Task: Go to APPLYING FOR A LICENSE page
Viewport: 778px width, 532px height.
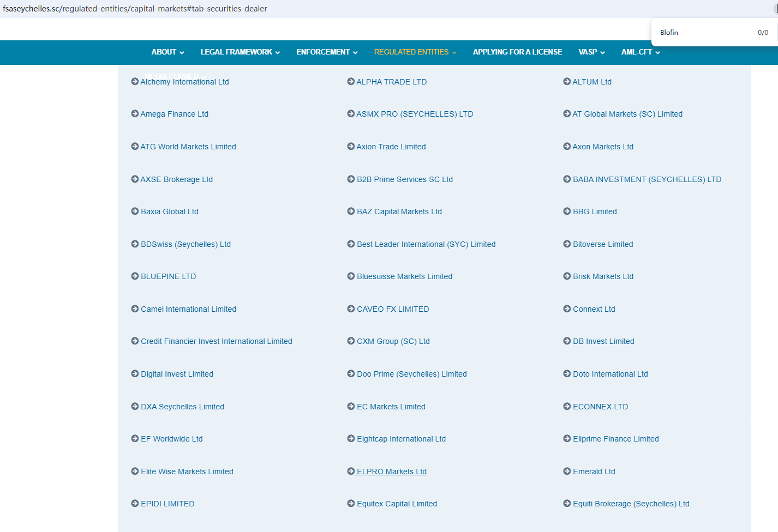Action: coord(517,52)
